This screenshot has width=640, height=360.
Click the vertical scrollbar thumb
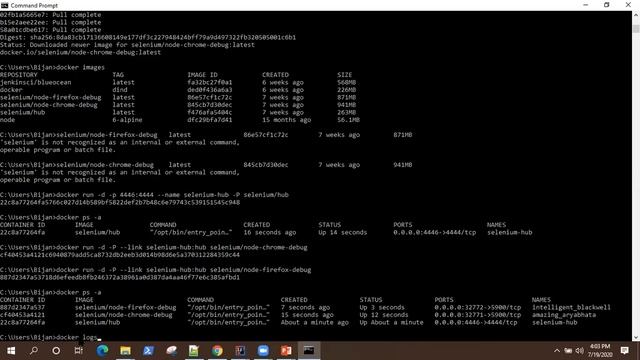point(636,29)
